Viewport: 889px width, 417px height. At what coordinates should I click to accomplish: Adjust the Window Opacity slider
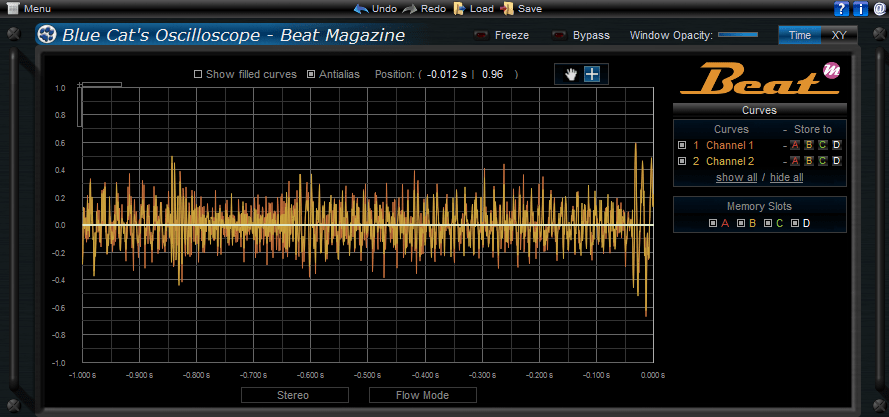pos(738,35)
